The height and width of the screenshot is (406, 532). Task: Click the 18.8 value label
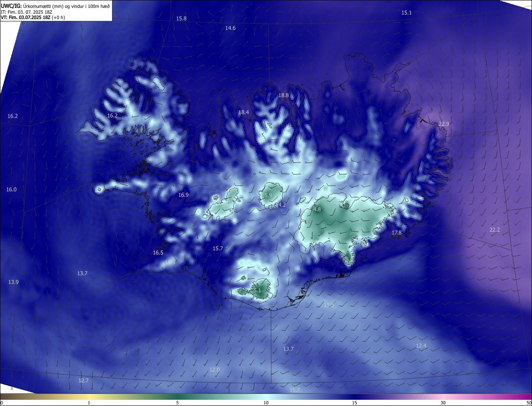point(283,95)
